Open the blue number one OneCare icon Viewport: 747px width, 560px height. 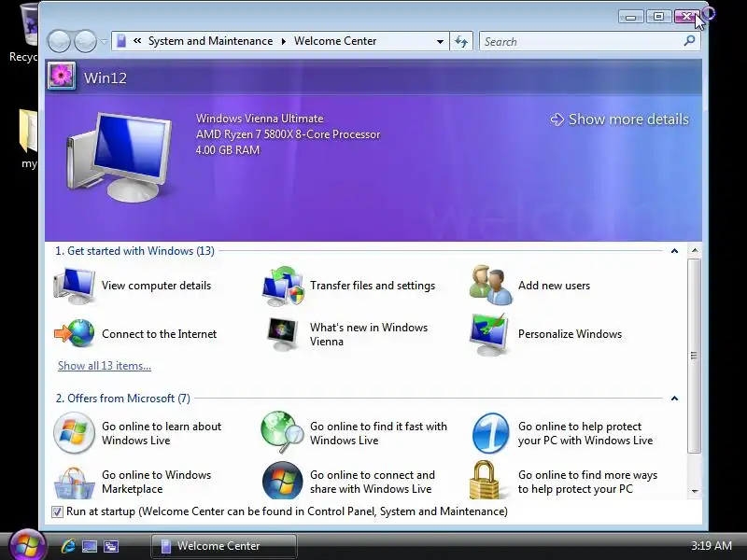coord(490,433)
